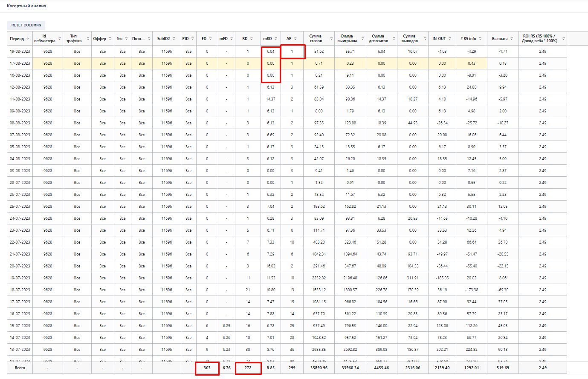Image resolution: width=588 pixels, height=379 pixels.
Task: Click sort icon of Тип трафика column
Action: (88, 38)
